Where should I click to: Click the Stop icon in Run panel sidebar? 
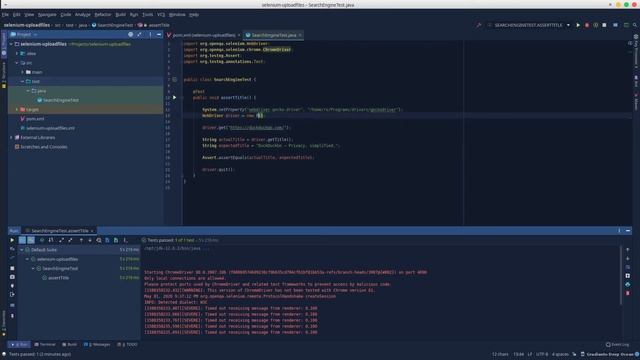point(12,268)
